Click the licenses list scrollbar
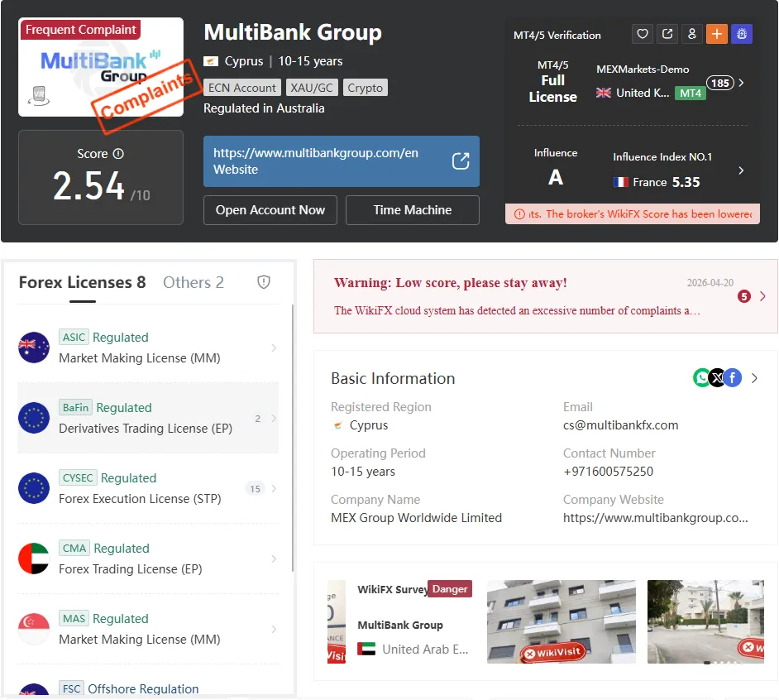This screenshot has width=779, height=700. [293, 438]
